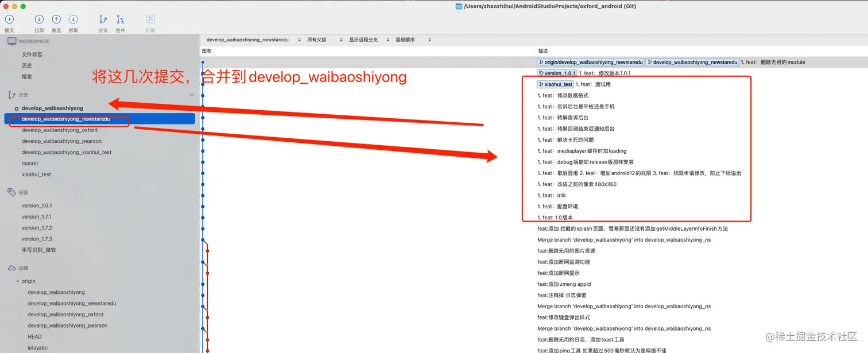Select commit debug版能如release版那样安装

[586, 162]
